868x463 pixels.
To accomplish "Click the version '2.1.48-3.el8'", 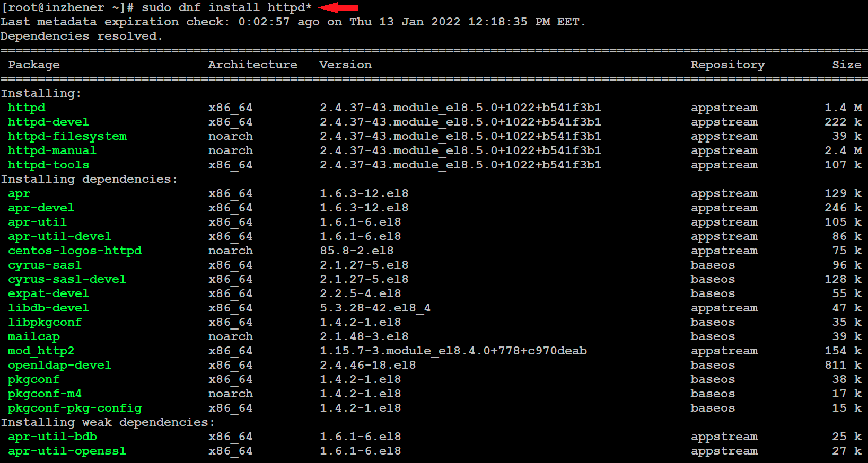I will 364,336.
